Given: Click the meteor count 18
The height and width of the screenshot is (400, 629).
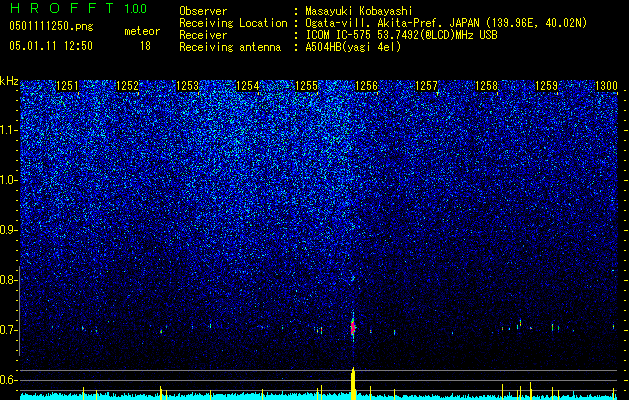Looking at the screenshot, I should click(x=145, y=46).
